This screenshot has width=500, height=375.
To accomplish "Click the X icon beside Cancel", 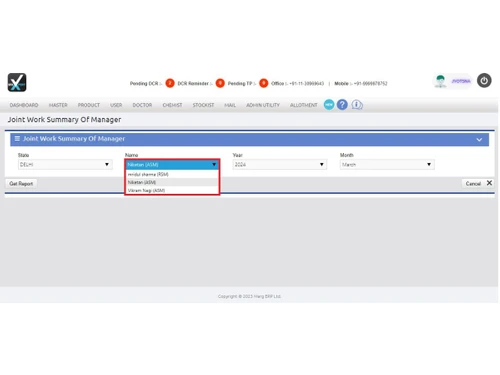I will [489, 183].
